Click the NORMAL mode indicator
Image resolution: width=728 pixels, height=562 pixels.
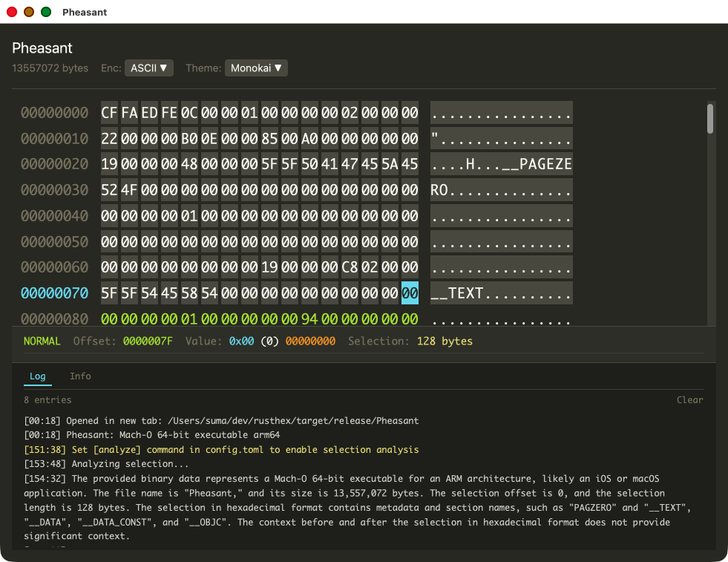(42, 341)
